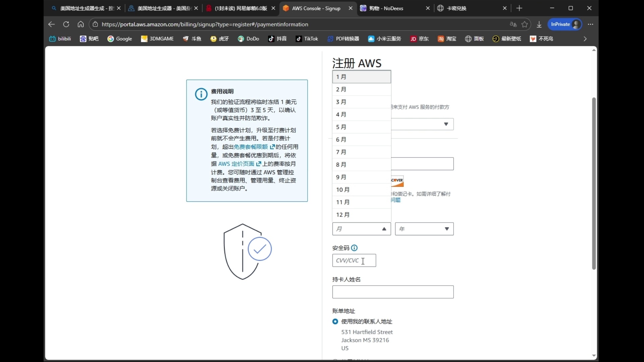This screenshot has width=644, height=362.
Task: Open the TikTok bookmark
Action: [307, 39]
